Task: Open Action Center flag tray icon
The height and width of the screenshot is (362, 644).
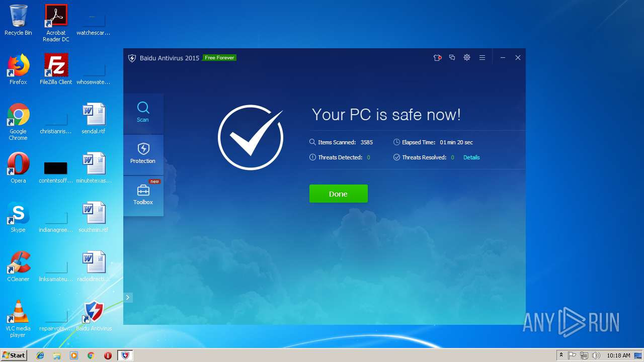Action: 572,355
